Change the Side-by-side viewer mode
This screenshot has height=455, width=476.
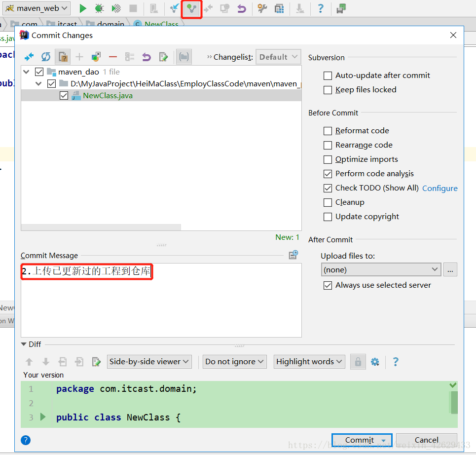[x=149, y=361]
